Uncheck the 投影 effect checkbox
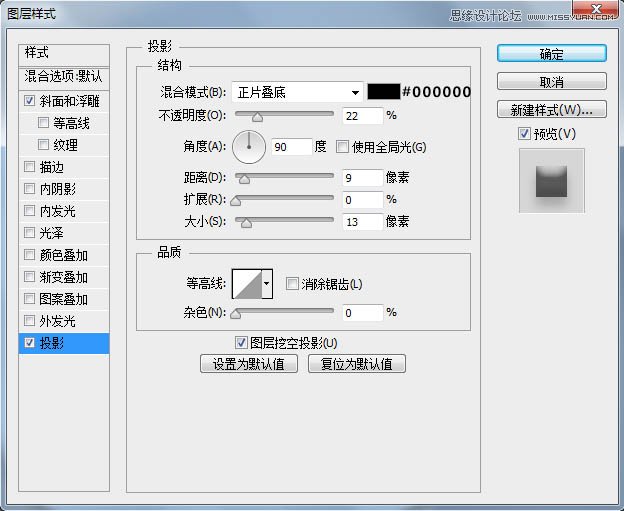Screen dimensions: 624x511 pyautogui.click(x=29, y=342)
